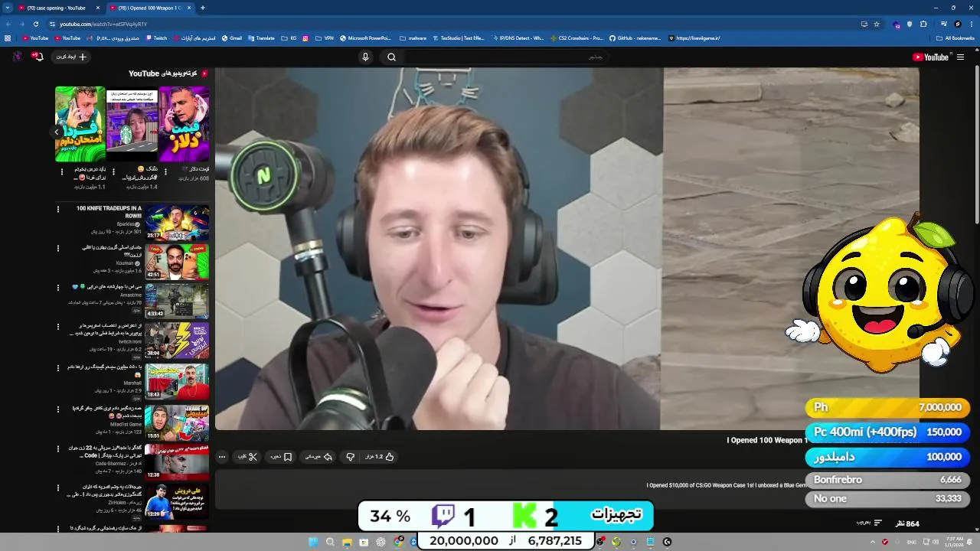Viewport: 980px width, 551px height.
Task: Open the Windows Start menu
Action: point(312,542)
